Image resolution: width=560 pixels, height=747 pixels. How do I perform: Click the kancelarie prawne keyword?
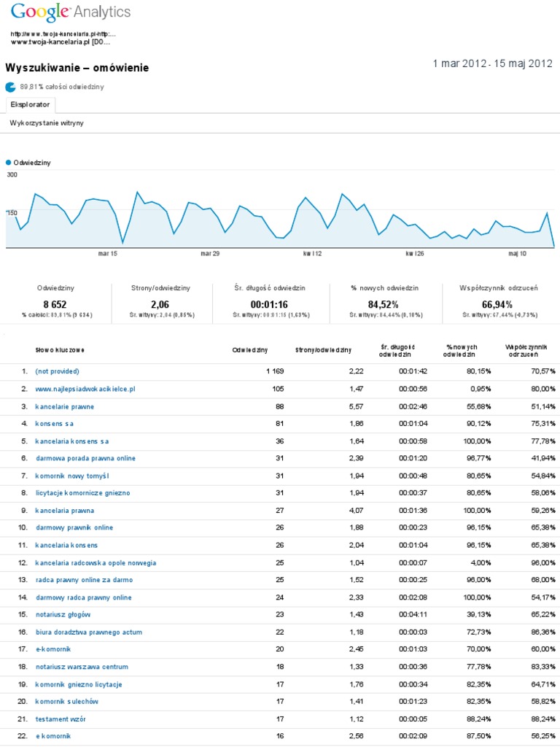click(x=64, y=406)
